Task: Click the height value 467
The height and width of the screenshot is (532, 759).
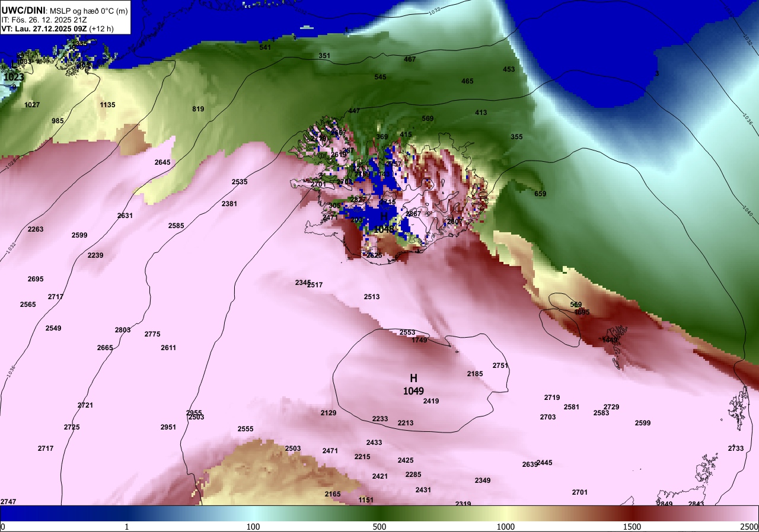Action: coord(410,59)
